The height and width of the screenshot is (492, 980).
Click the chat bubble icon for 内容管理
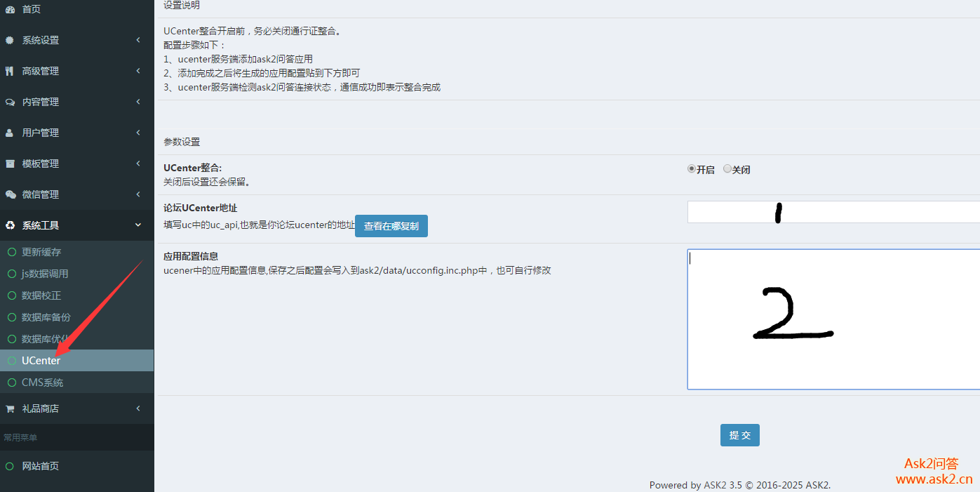10,102
